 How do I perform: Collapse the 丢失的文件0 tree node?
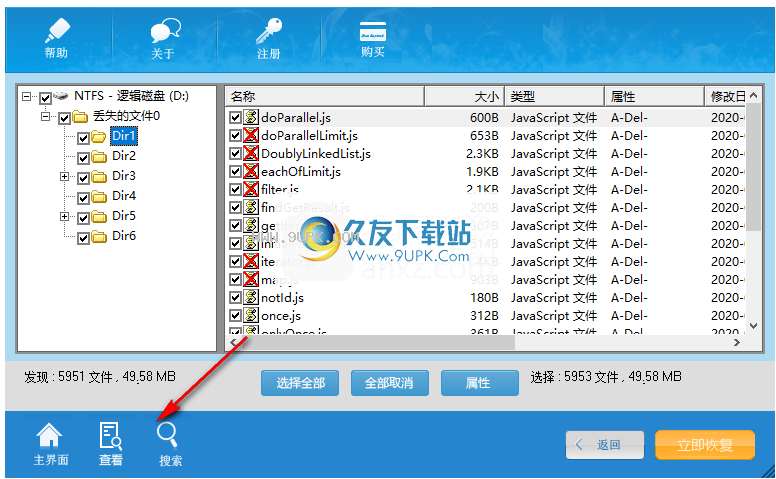point(46,117)
